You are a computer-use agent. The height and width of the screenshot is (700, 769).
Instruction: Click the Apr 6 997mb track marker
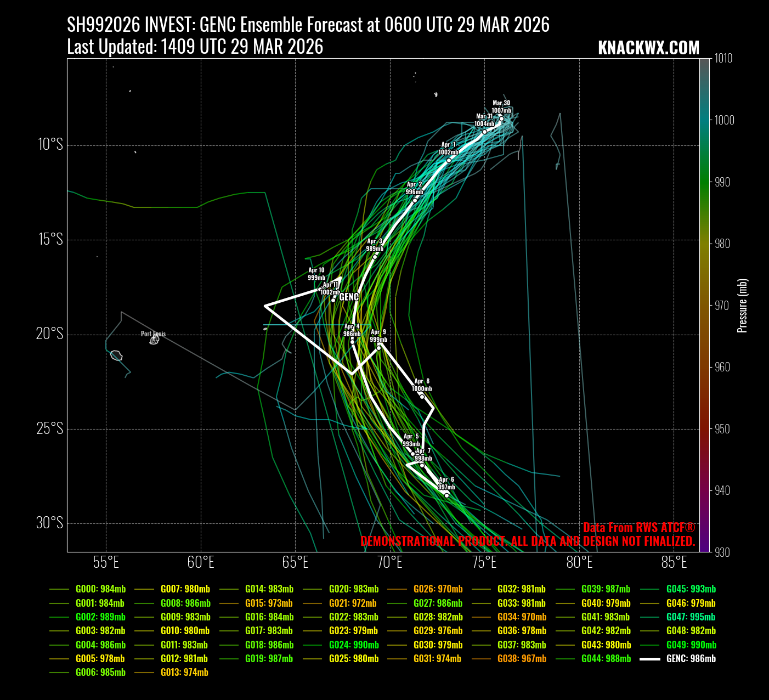pyautogui.click(x=446, y=495)
